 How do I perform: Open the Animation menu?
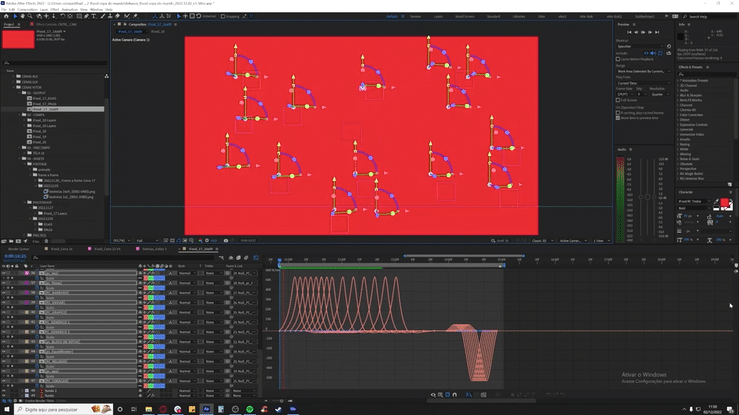tap(70, 9)
